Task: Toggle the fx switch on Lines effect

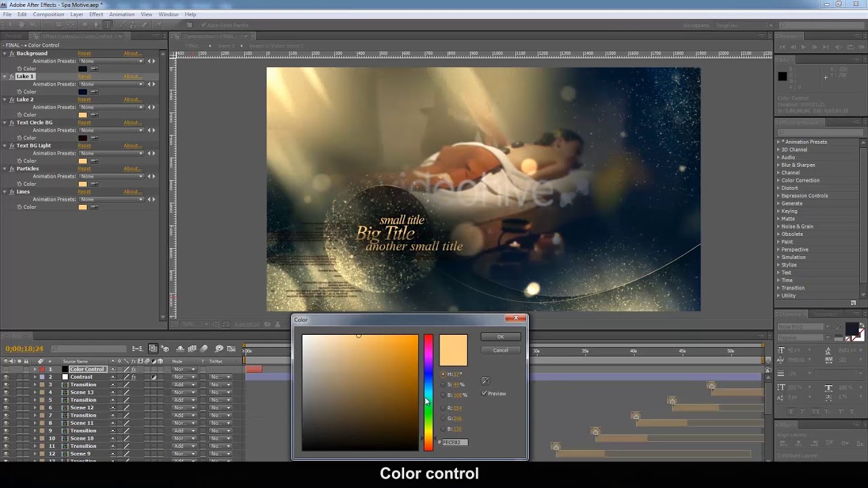Action: [x=12, y=192]
